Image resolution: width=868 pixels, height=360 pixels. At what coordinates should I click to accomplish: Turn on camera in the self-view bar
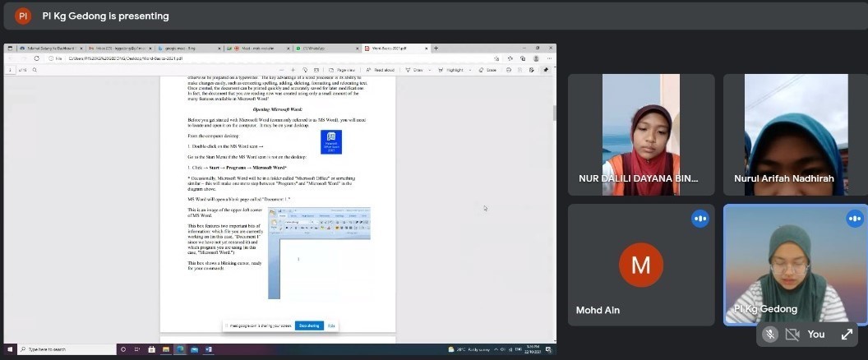(792, 334)
